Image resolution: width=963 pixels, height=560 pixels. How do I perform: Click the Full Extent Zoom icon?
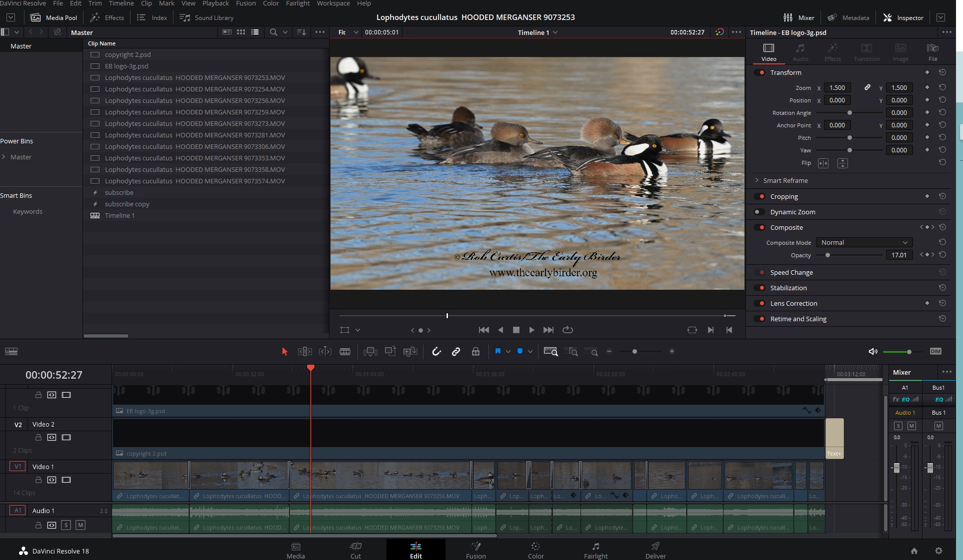pos(550,352)
